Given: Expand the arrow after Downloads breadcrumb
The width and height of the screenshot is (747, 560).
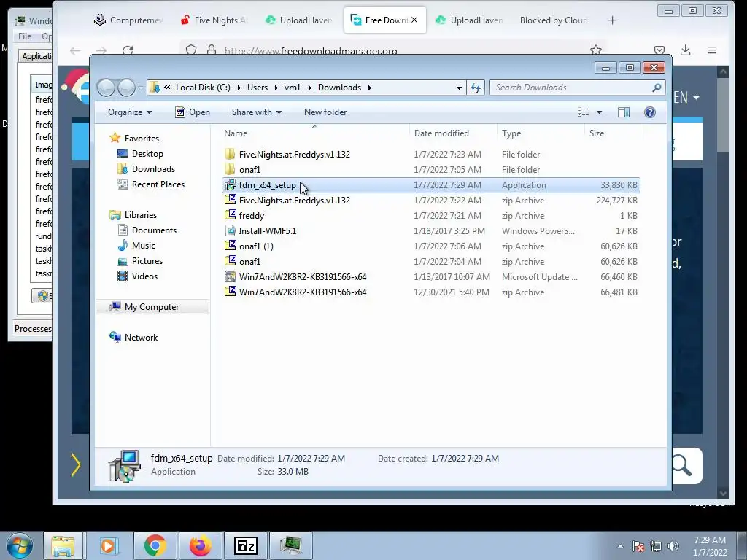Looking at the screenshot, I should (369, 87).
